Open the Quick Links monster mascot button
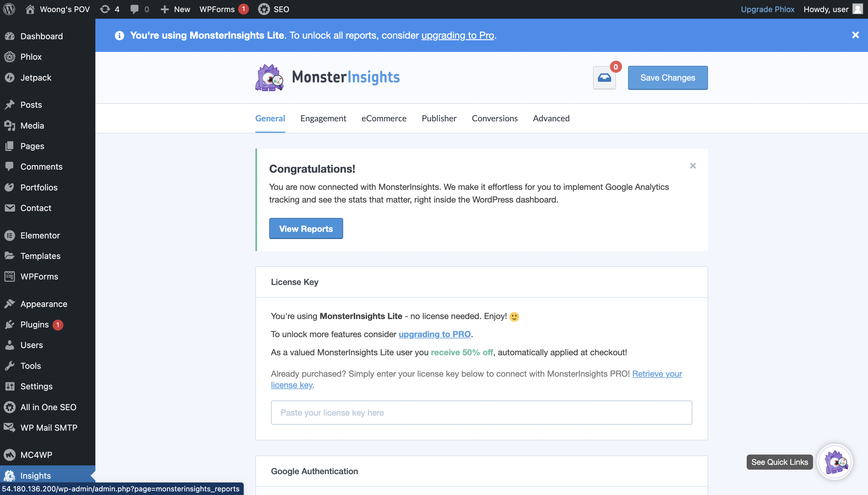 coord(835,462)
